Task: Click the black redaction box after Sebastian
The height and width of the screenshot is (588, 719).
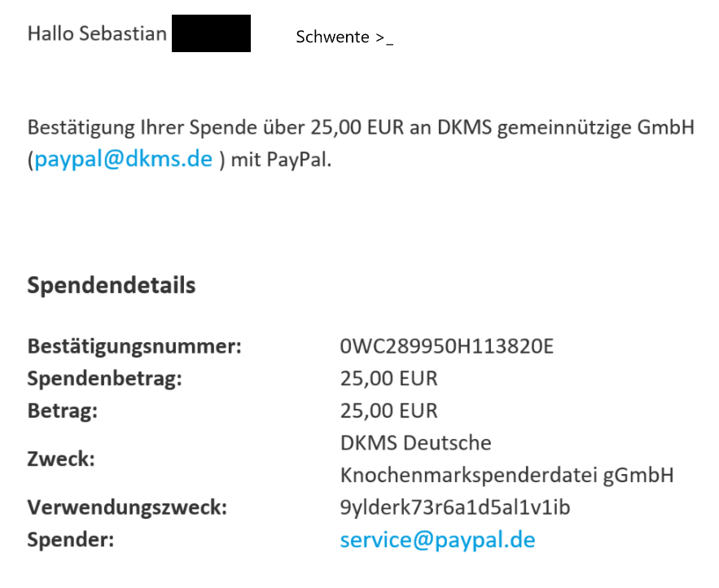Action: click(x=211, y=33)
